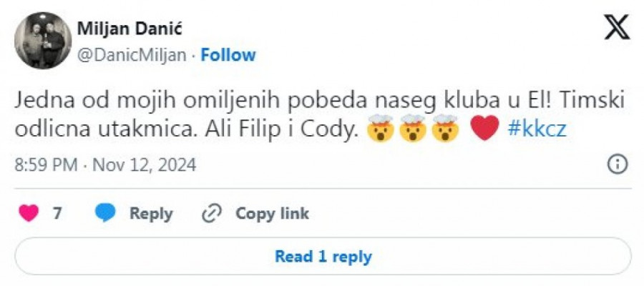Click the 8:59 PM Nov 12, 2024 timestamp
This screenshot has width=644, height=286.
[x=105, y=165]
